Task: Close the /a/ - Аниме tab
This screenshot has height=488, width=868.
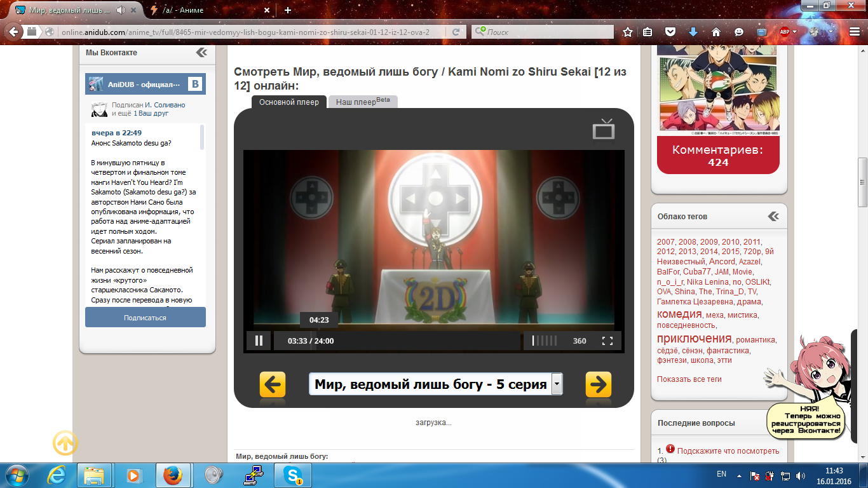Action: 267,10
